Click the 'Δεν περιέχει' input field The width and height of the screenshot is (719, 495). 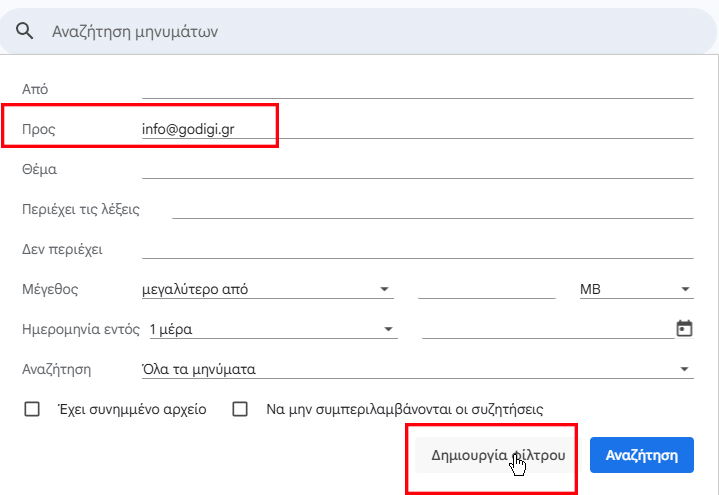pyautogui.click(x=417, y=249)
